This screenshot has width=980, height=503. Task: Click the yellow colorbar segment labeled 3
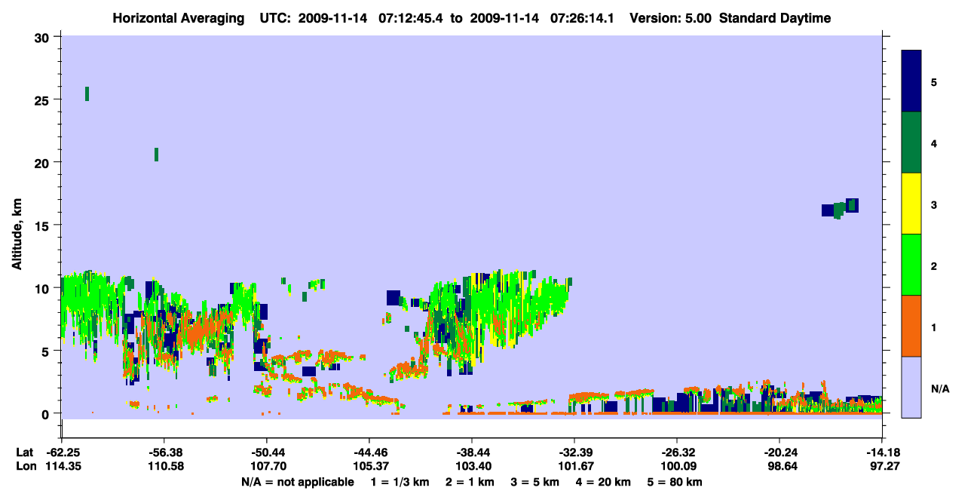click(x=911, y=204)
